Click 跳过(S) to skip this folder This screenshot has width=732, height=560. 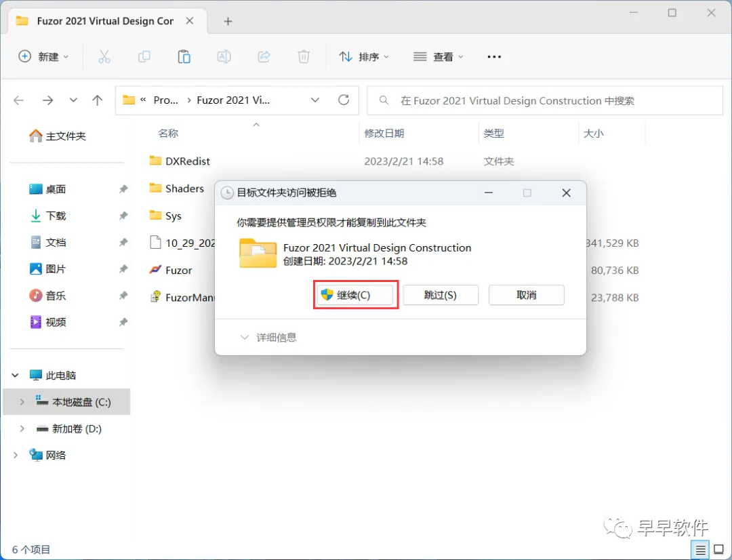click(x=441, y=295)
